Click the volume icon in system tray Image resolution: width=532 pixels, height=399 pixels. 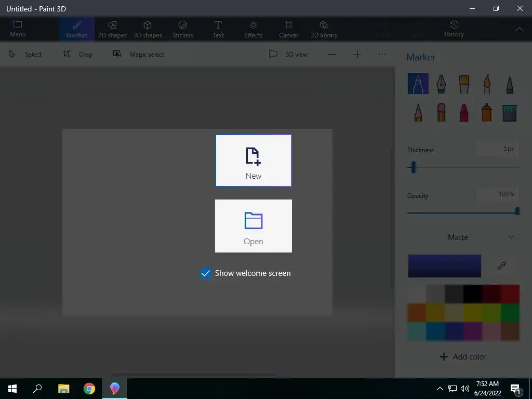tap(465, 389)
